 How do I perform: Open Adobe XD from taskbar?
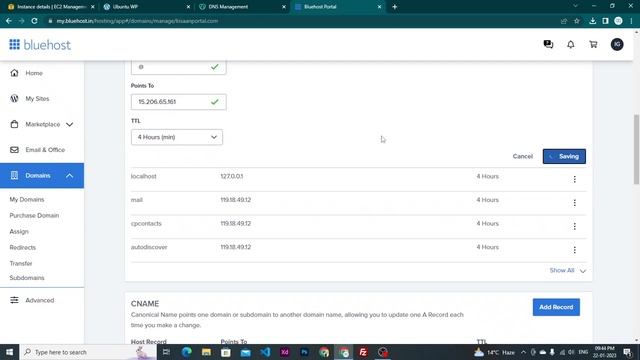coord(284,352)
